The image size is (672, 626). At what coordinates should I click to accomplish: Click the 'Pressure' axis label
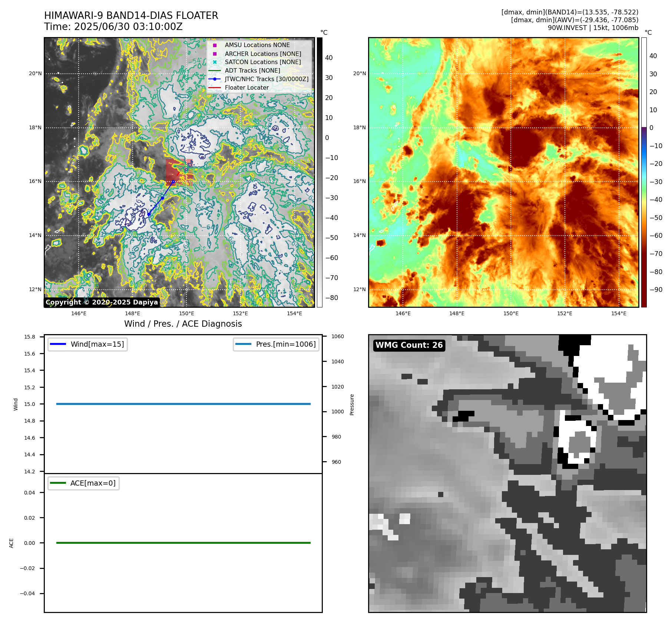coord(352,404)
